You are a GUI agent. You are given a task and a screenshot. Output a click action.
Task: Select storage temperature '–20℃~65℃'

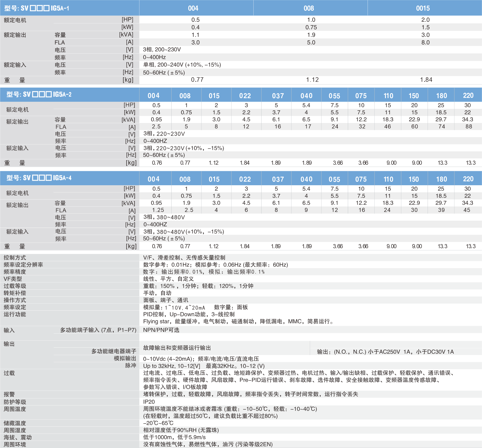click(158, 423)
